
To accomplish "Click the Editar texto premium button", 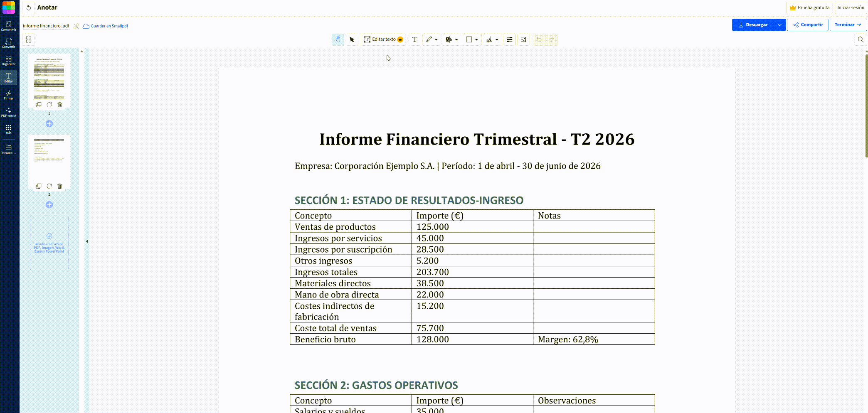I will (384, 39).
